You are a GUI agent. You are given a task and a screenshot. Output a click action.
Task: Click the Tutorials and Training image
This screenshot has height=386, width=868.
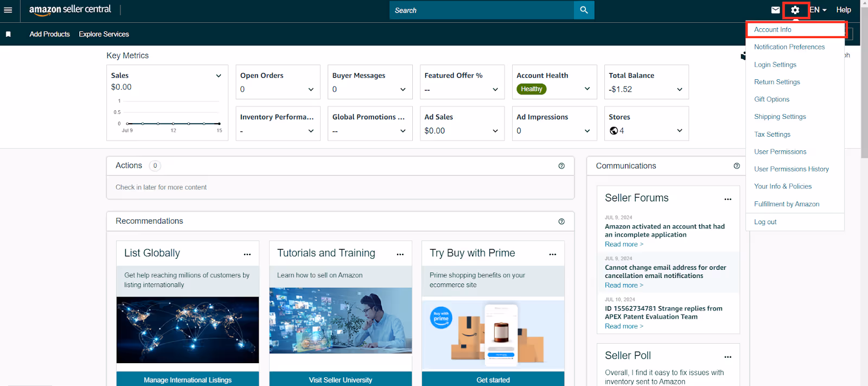[x=341, y=320]
